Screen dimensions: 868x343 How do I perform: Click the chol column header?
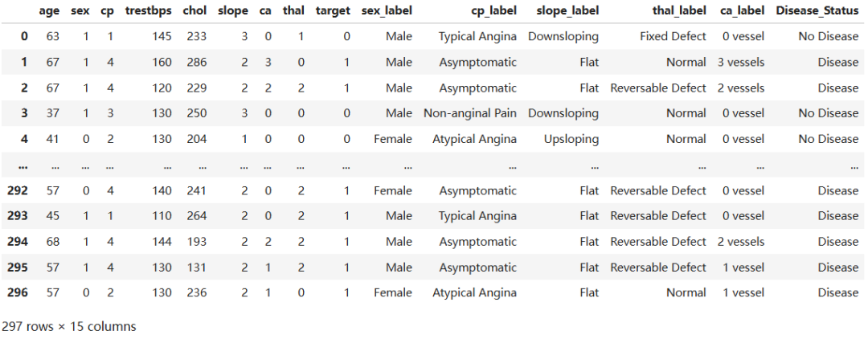(195, 11)
